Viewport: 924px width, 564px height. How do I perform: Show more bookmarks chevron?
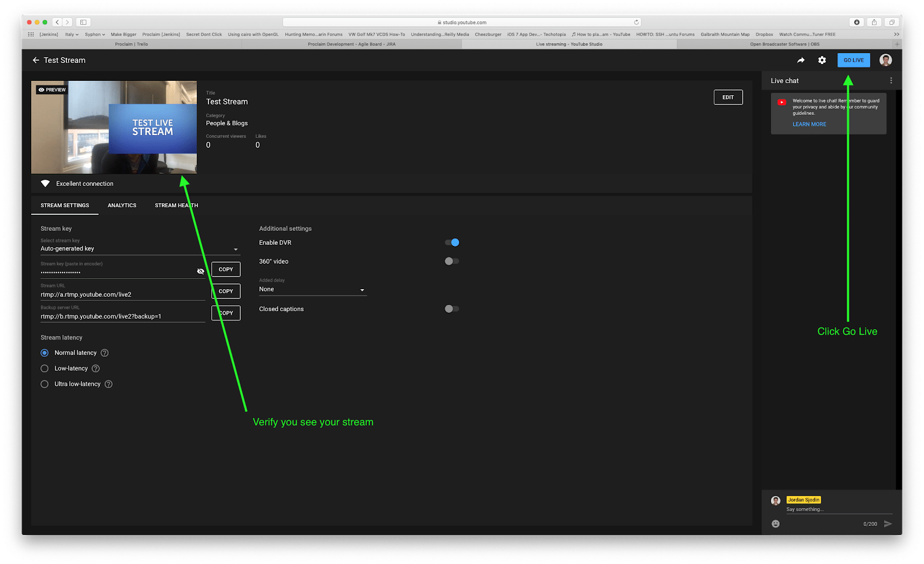(x=897, y=34)
